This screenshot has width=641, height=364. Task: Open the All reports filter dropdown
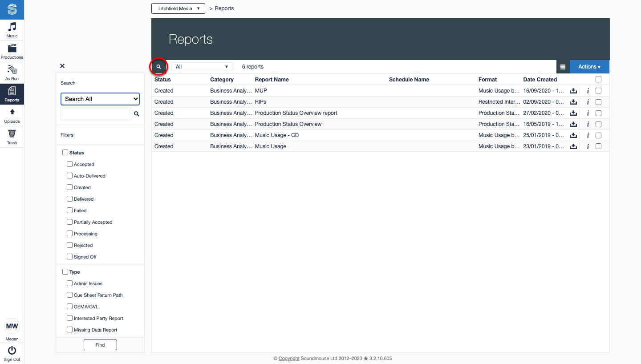click(202, 67)
